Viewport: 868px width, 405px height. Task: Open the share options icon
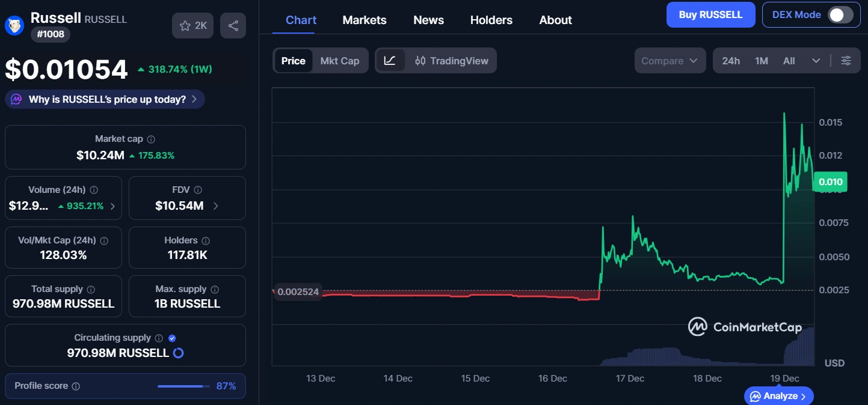point(233,25)
